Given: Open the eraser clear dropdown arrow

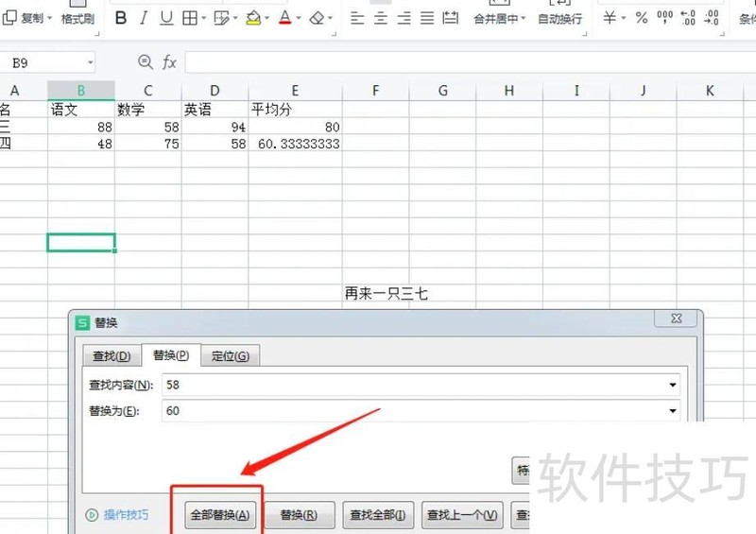Looking at the screenshot, I should click(330, 18).
